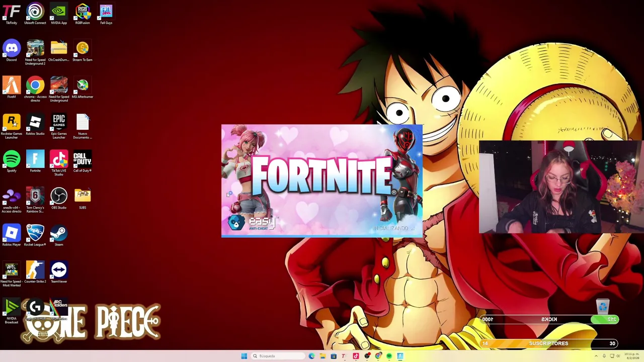
Task: Open TikTok LIVE Studio shortcut
Action: click(59, 163)
